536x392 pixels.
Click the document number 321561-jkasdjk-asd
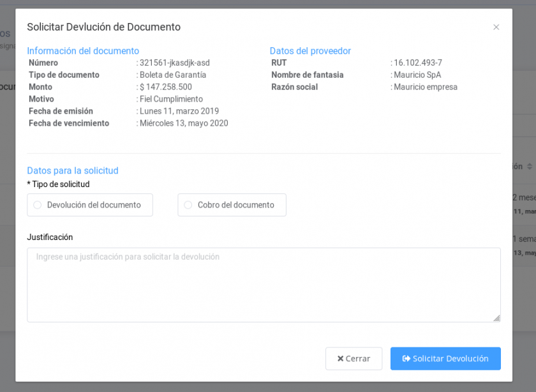(x=174, y=63)
